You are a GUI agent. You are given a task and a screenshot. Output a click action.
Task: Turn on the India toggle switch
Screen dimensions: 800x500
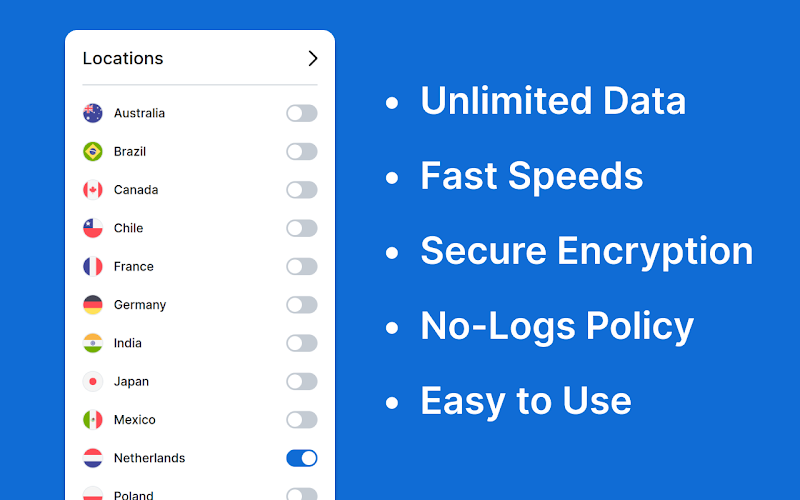point(302,343)
